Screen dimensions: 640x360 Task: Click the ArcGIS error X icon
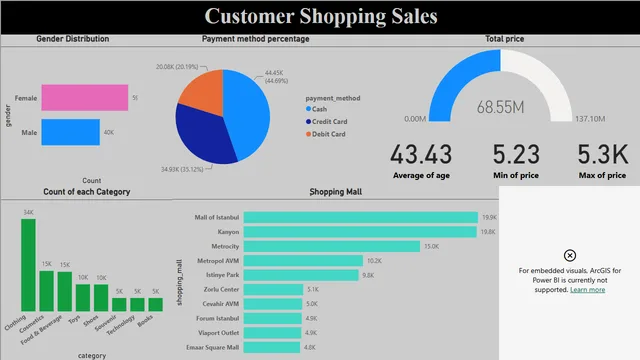click(570, 256)
